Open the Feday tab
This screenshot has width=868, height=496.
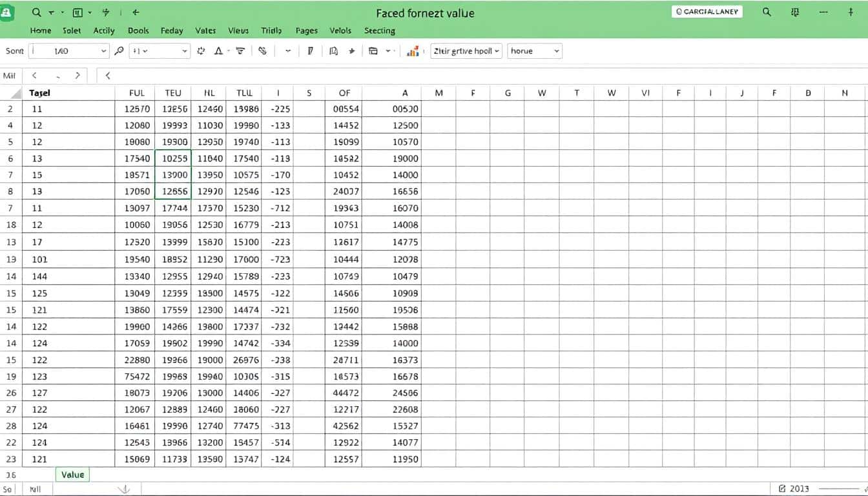[172, 30]
